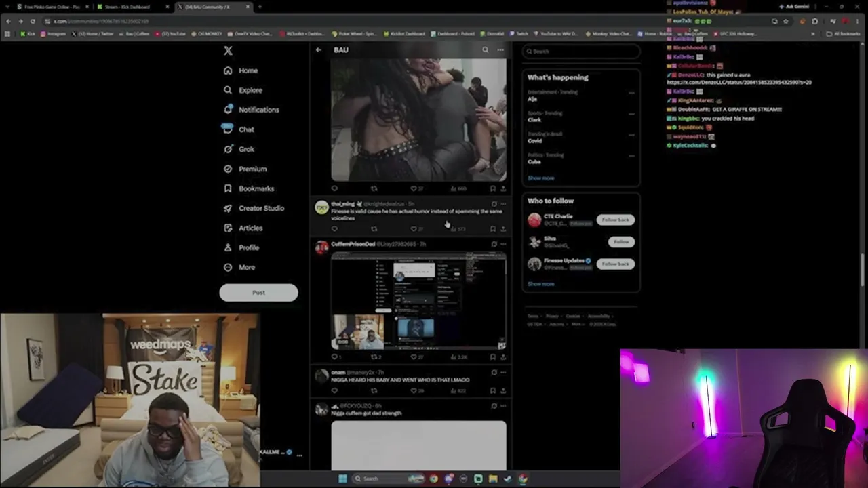Open the CuffemPrisonDad post screenshot image
The image size is (868, 488).
(418, 302)
